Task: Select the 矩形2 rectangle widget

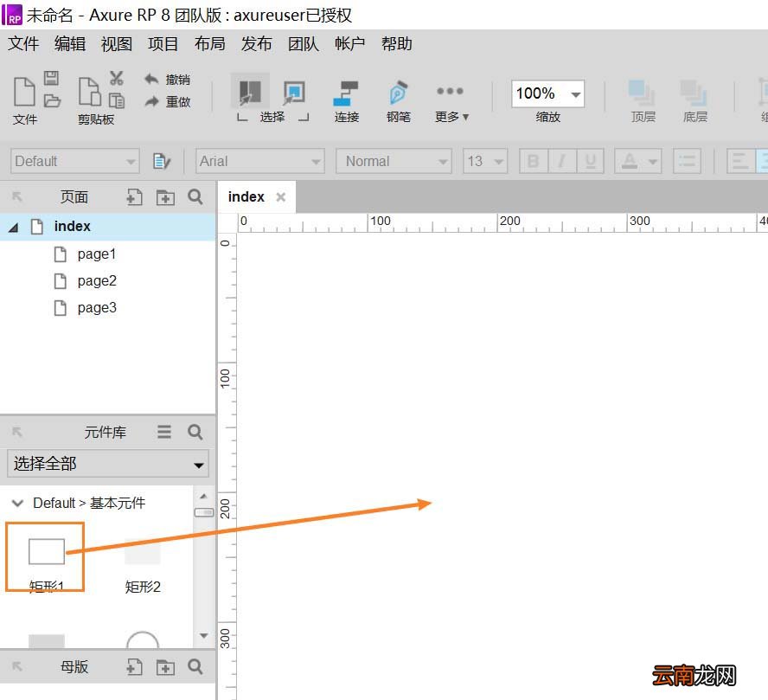Action: [143, 566]
